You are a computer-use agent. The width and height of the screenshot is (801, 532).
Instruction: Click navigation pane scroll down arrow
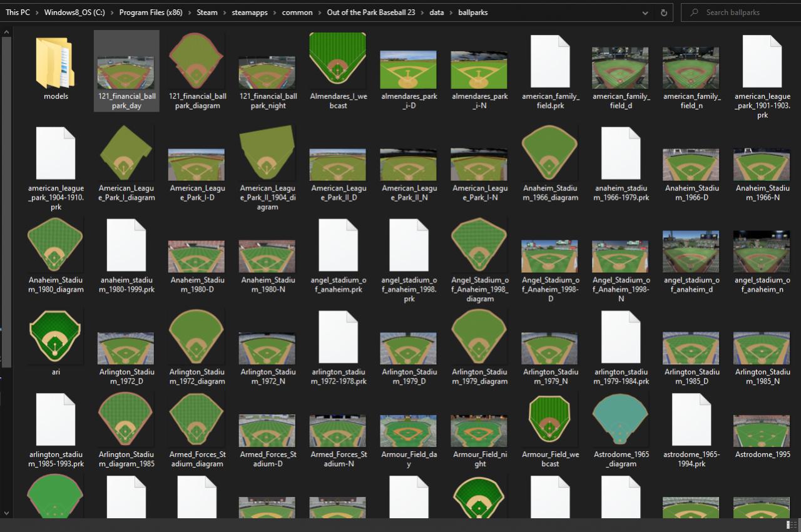tap(7, 513)
